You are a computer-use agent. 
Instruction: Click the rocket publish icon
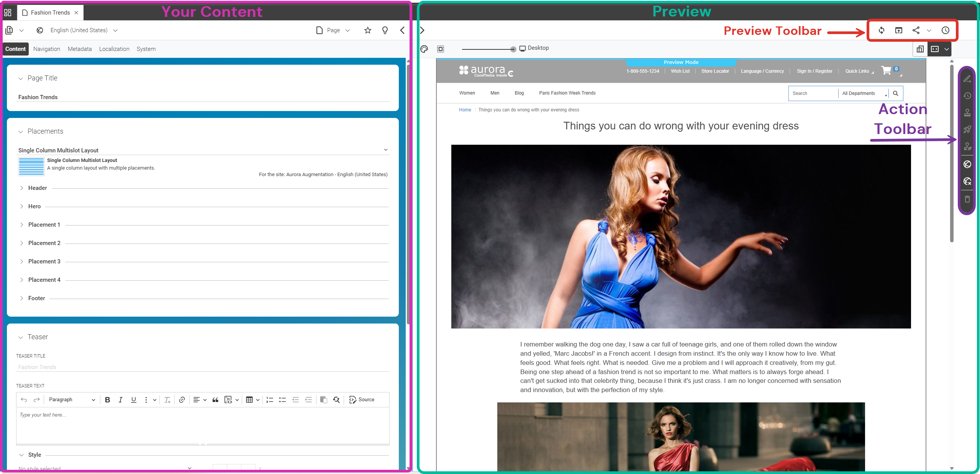[x=967, y=129]
